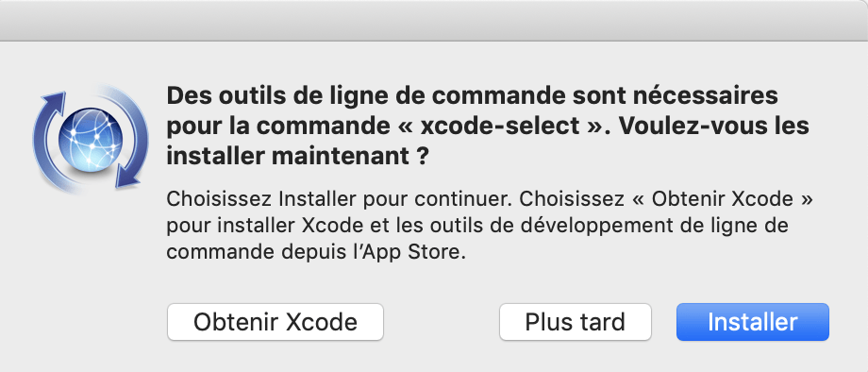868x372 pixels.
Task: Click the bold heading starting "Des outils de ligne"
Action: pos(488,127)
